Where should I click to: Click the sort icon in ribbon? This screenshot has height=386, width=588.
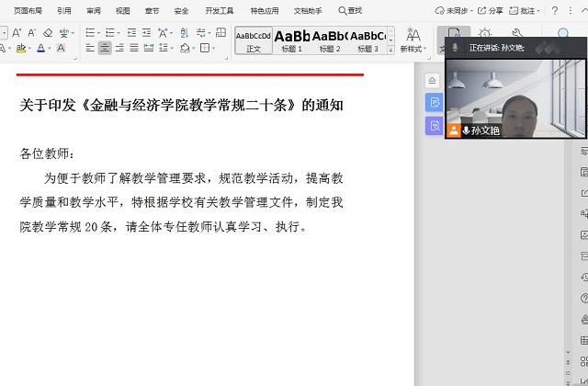pos(185,32)
